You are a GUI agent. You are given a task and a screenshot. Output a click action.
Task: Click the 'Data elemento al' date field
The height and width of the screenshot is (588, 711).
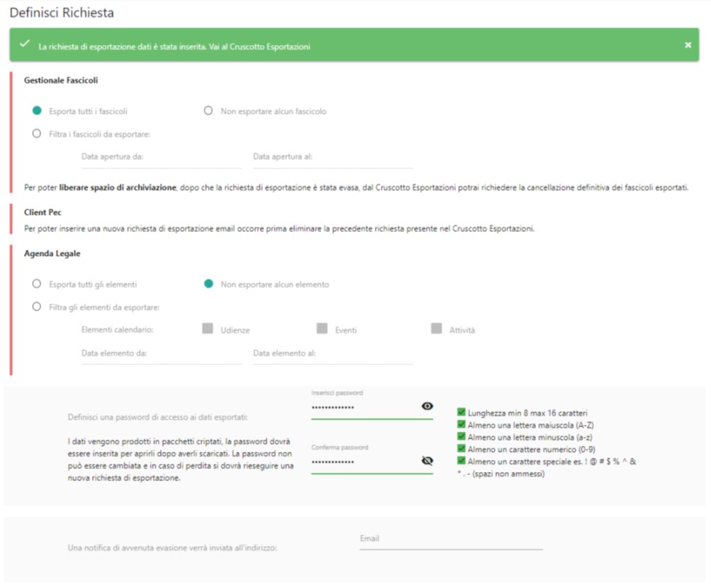[332, 353]
